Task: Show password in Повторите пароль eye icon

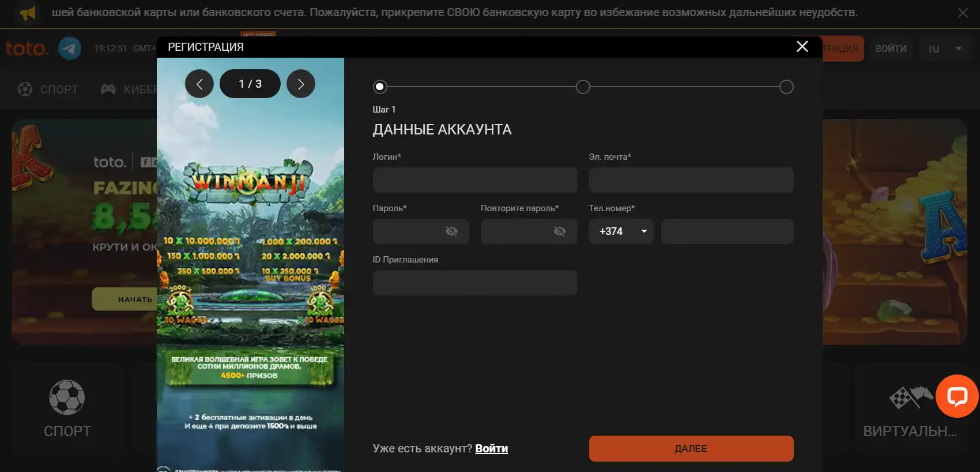Action: (x=560, y=231)
